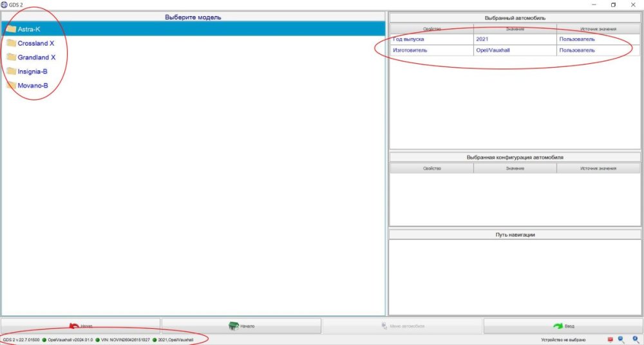Click the Изготовитель property cell
This screenshot has width=644, height=345.
click(431, 50)
